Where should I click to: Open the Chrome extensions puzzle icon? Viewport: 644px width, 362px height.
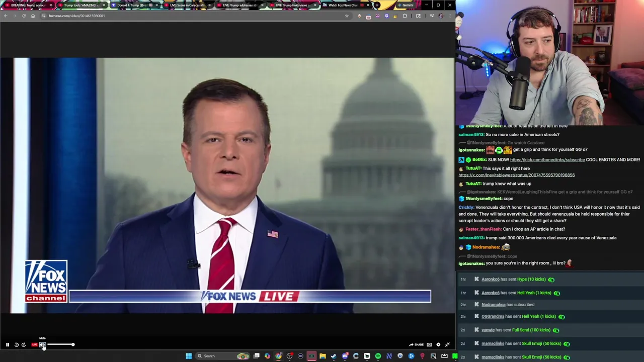pyautogui.click(x=405, y=16)
